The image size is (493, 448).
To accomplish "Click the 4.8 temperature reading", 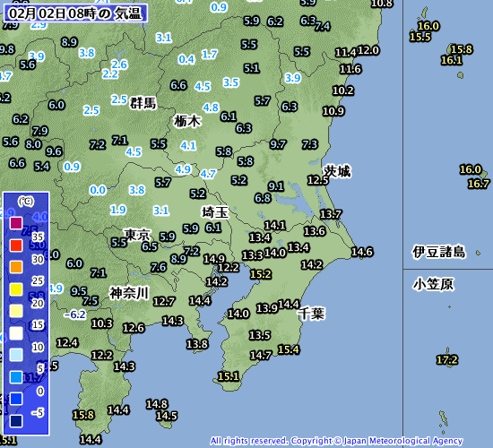I will (211, 108).
